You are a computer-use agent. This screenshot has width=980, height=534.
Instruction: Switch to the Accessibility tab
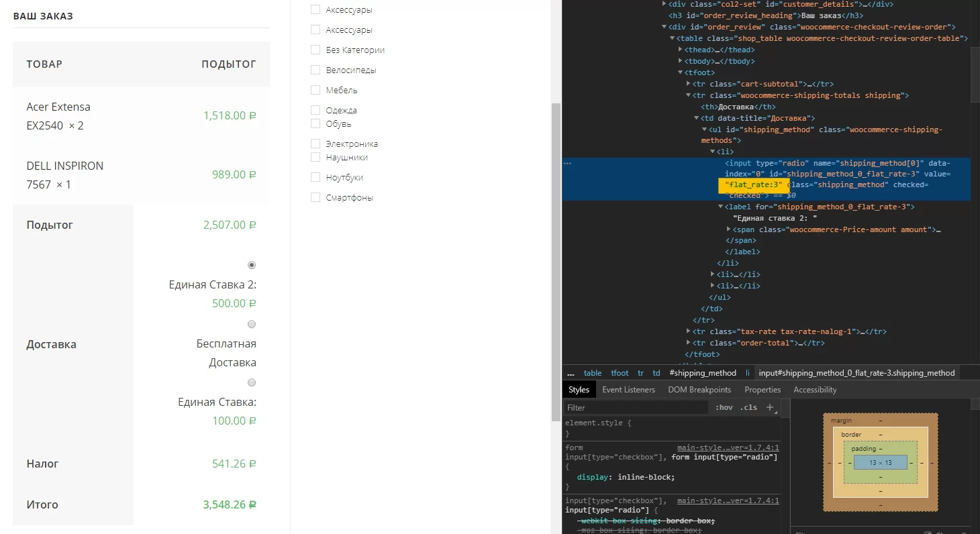(815, 390)
